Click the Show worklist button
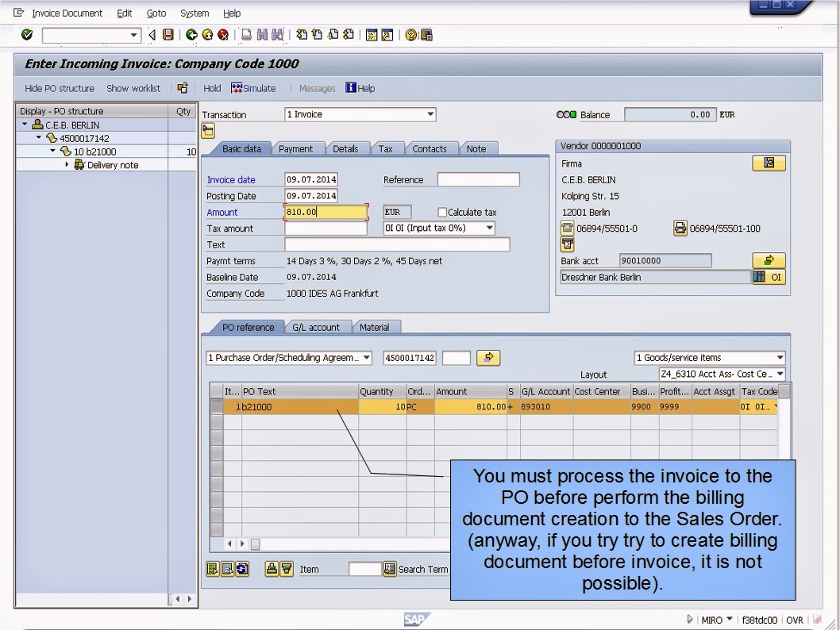This screenshot has width=840, height=630. pos(133,88)
